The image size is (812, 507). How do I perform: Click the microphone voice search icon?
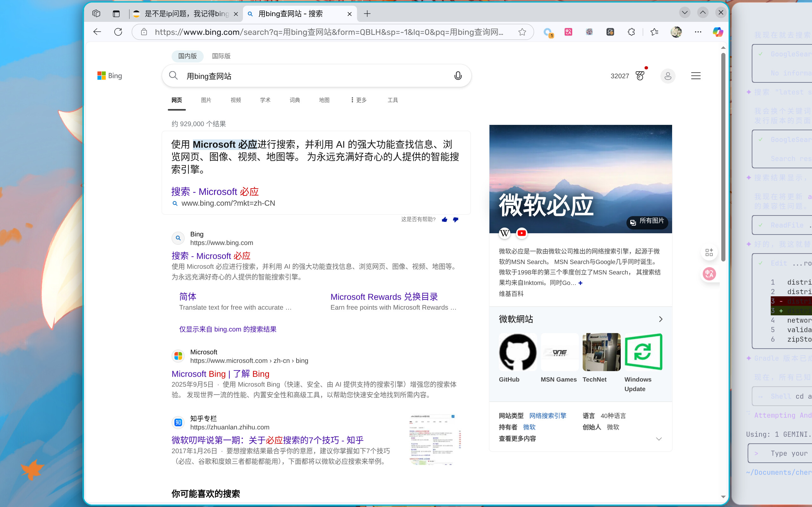pyautogui.click(x=458, y=76)
